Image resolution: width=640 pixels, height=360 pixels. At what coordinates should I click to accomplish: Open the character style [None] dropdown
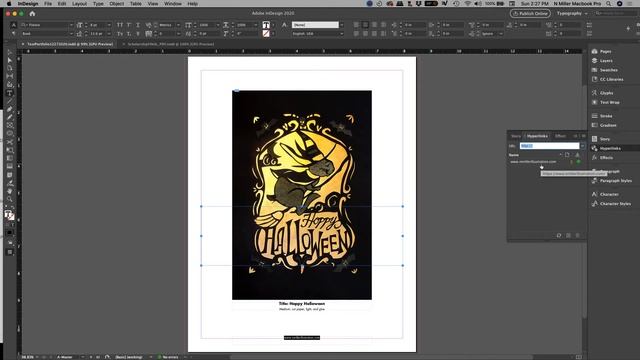click(x=342, y=25)
